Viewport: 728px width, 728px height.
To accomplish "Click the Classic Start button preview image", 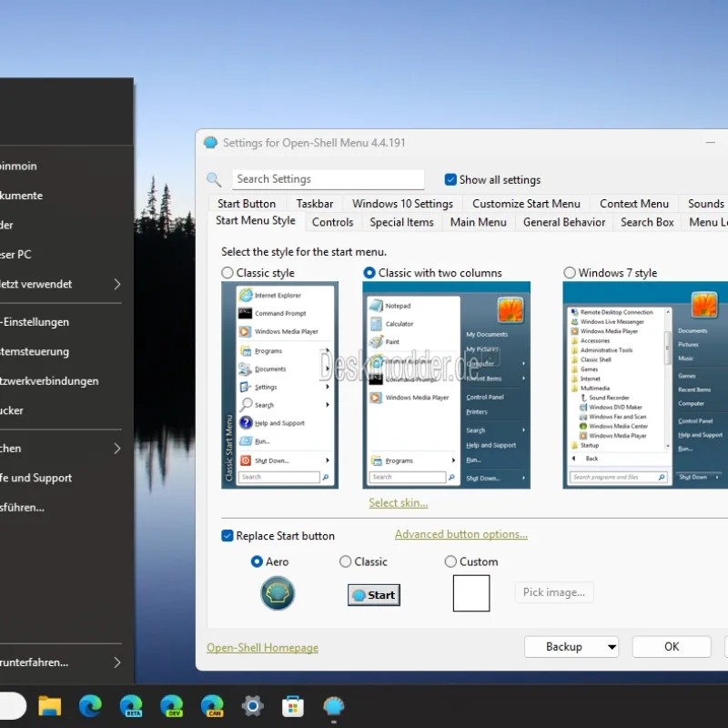I will 374,595.
